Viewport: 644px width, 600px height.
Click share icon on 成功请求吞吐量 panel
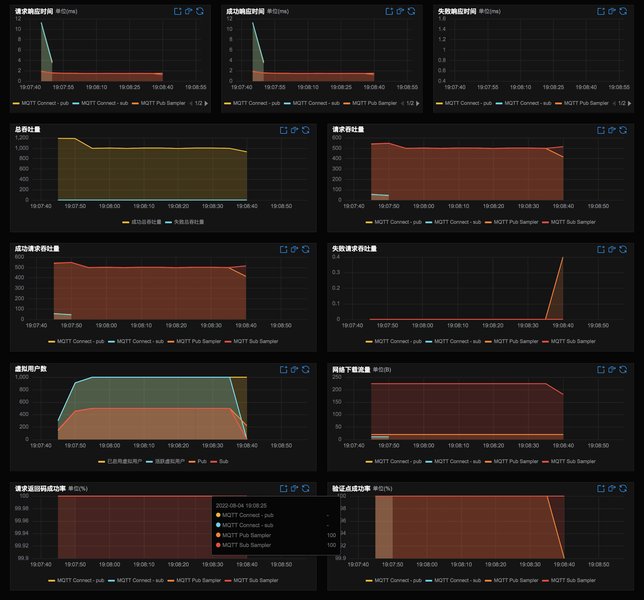(294, 249)
